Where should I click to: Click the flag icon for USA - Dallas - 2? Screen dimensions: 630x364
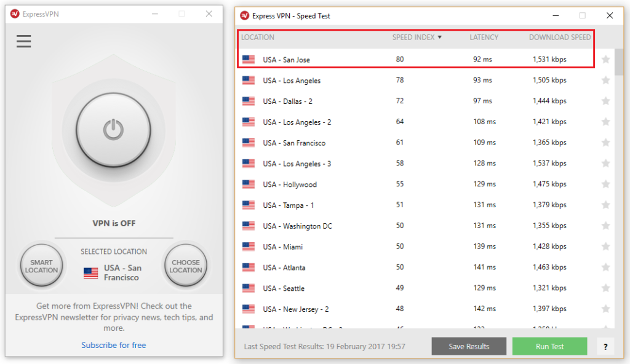249,101
